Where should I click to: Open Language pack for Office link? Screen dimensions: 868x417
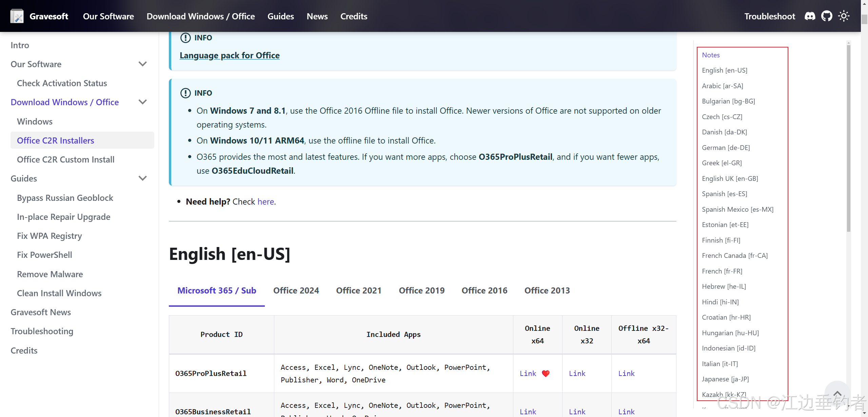[x=230, y=55]
